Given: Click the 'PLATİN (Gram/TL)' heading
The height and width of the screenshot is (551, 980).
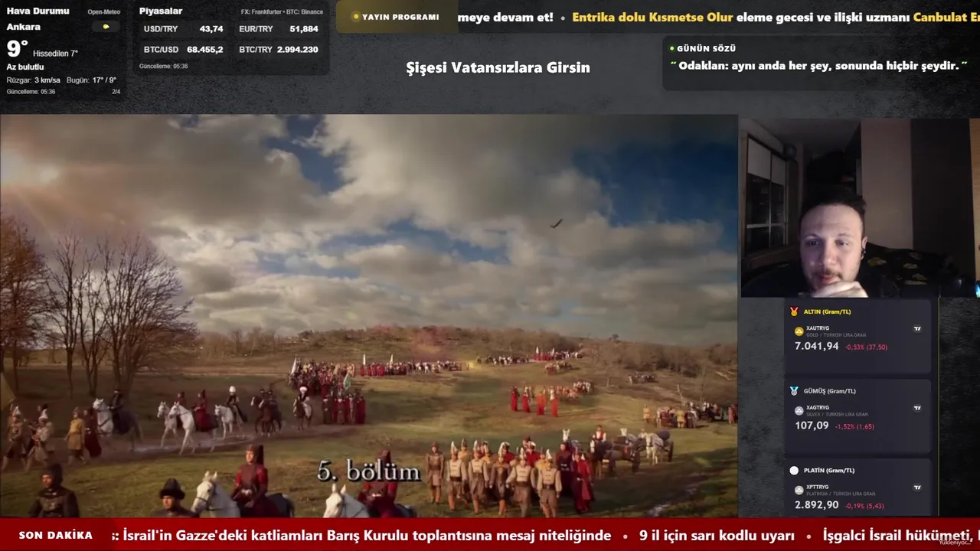Looking at the screenshot, I should (829, 471).
